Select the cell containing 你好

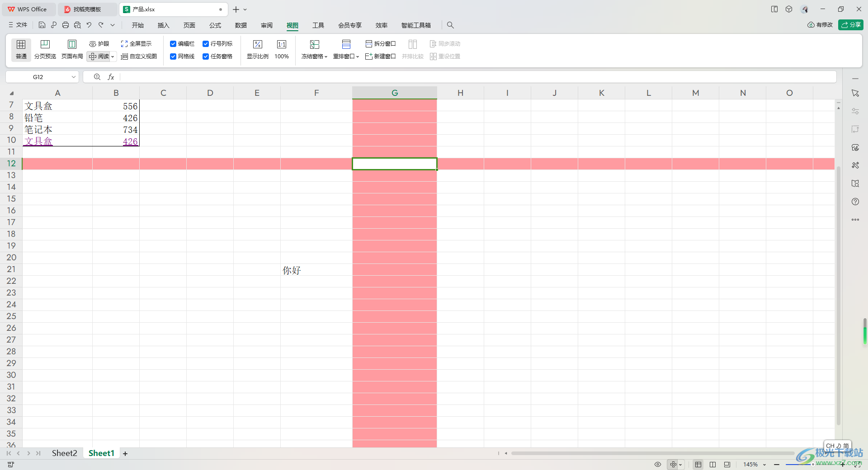(x=316, y=270)
